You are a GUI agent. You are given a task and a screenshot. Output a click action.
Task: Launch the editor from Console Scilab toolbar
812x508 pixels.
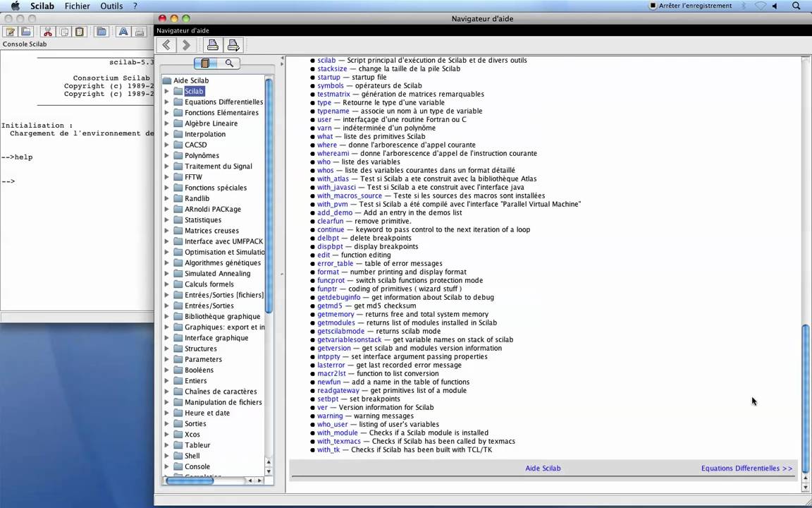[x=10, y=32]
